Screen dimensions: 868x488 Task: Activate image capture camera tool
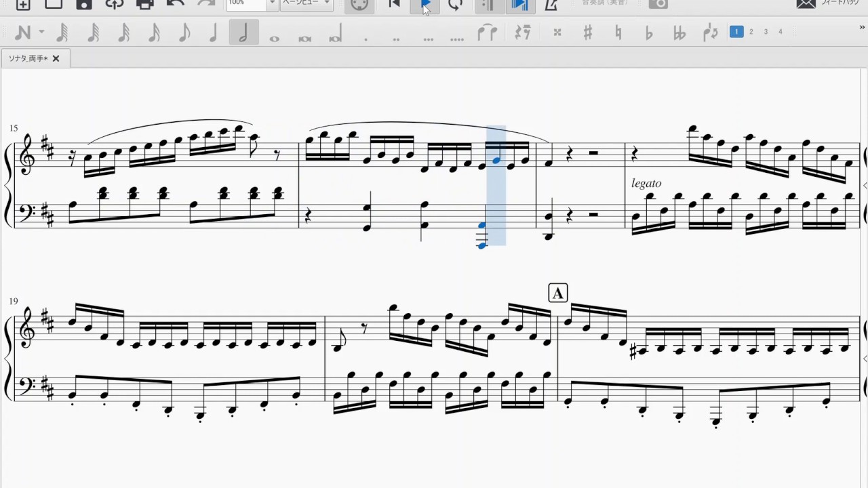tap(658, 4)
